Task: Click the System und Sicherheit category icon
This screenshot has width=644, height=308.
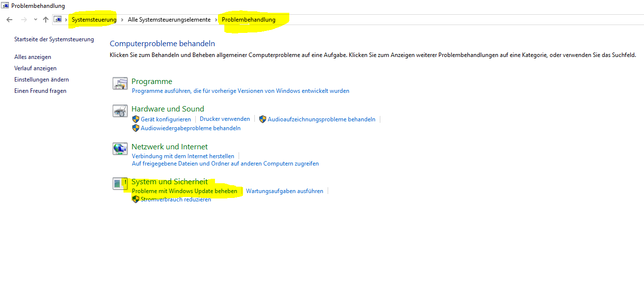Action: pyautogui.click(x=120, y=184)
